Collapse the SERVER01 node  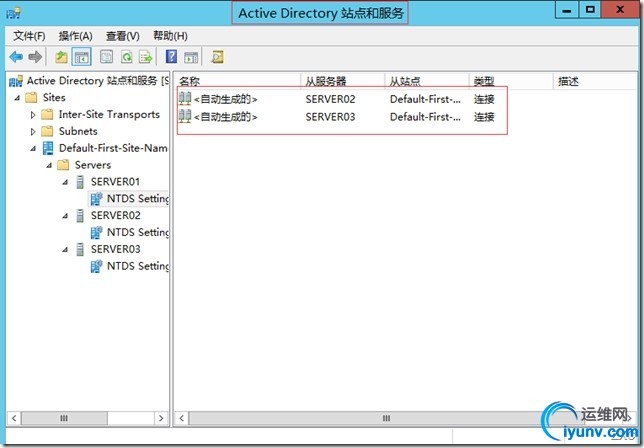pyautogui.click(x=65, y=182)
